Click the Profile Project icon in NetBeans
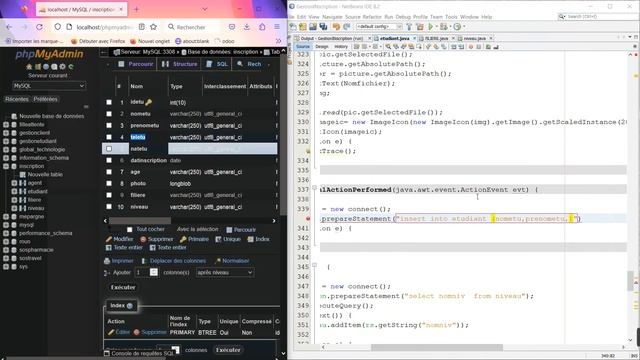 (457, 27)
